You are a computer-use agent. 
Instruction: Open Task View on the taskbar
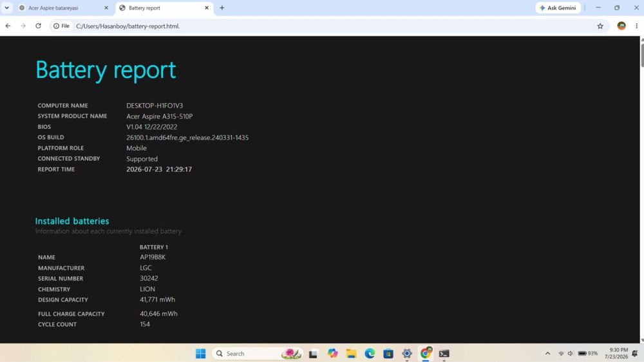[x=314, y=354]
